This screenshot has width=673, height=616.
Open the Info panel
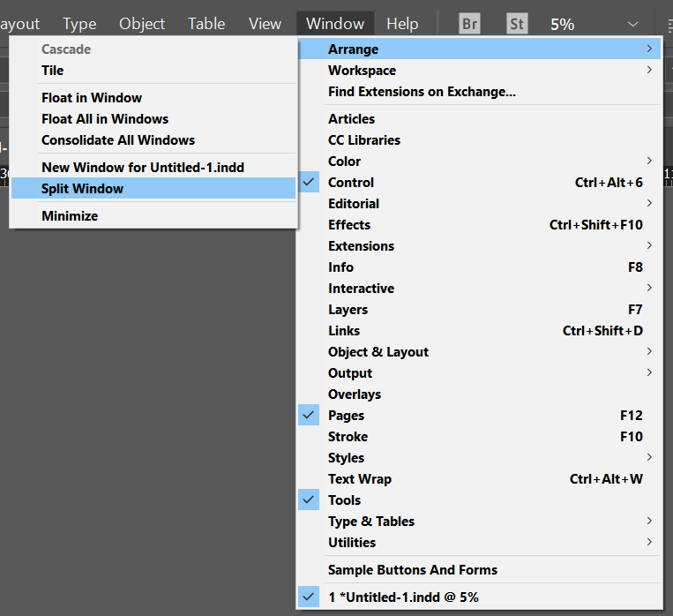click(480, 267)
